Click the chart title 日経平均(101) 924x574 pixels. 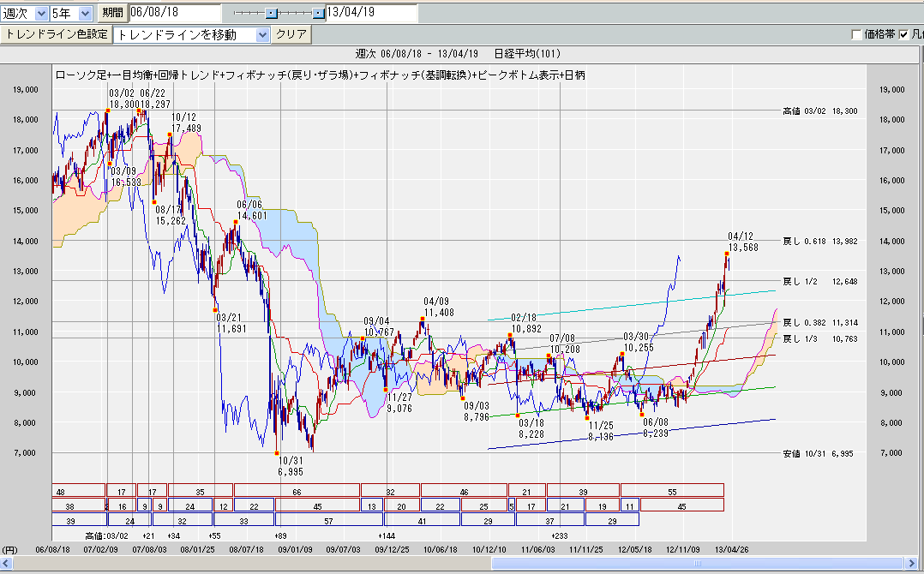(x=527, y=54)
